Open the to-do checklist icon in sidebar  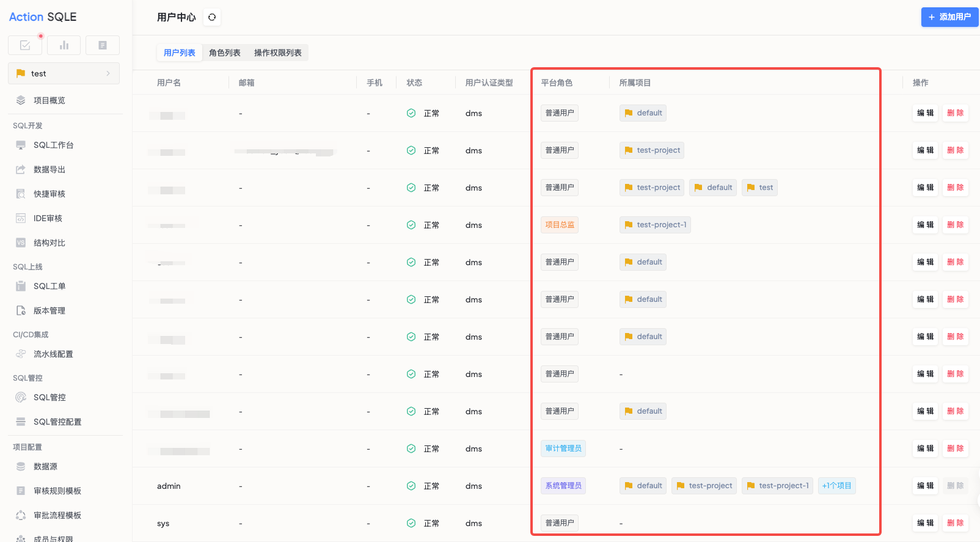(25, 45)
